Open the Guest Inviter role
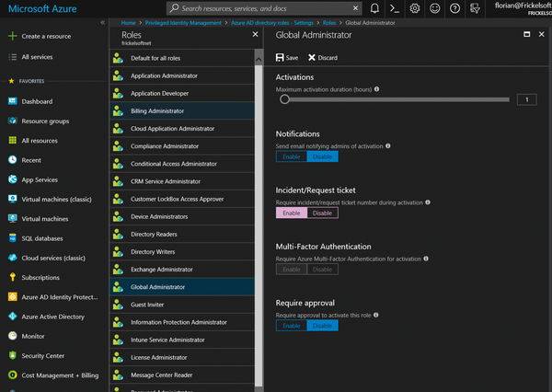The width and height of the screenshot is (552, 392). coord(182,305)
